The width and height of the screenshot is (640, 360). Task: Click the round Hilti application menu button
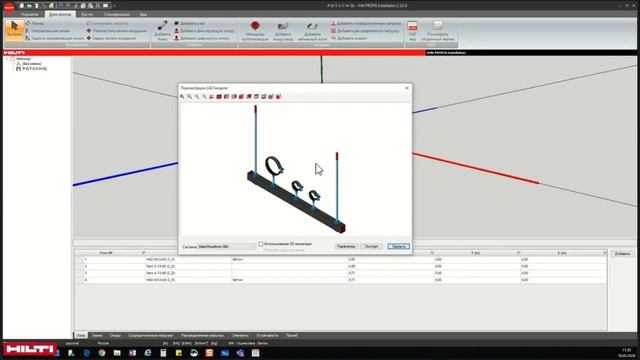click(x=9, y=7)
